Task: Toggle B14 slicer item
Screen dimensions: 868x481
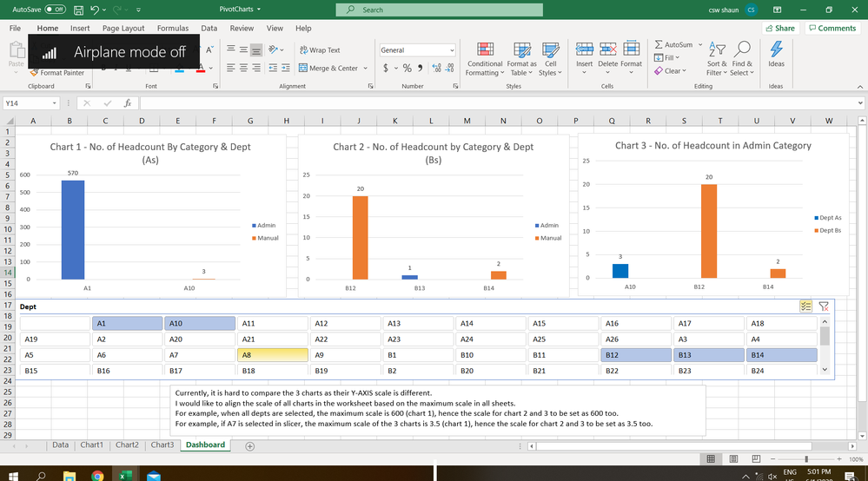Action: pyautogui.click(x=782, y=355)
